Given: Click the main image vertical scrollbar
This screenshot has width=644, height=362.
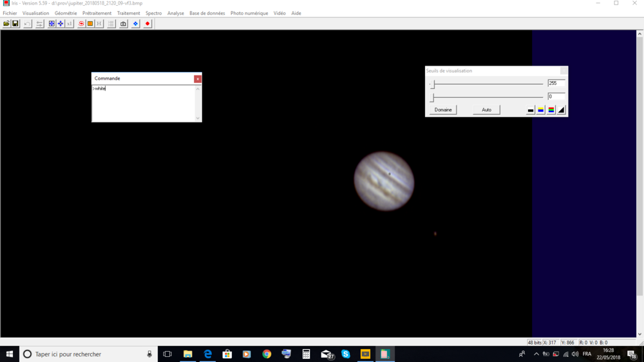Looking at the screenshot, I should pyautogui.click(x=639, y=184).
